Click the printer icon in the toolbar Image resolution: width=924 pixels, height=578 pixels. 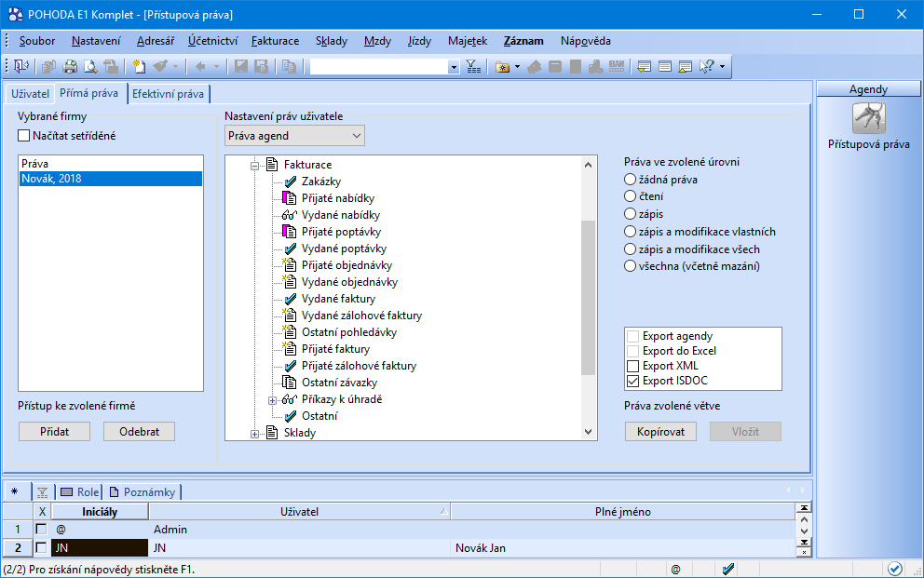point(70,66)
